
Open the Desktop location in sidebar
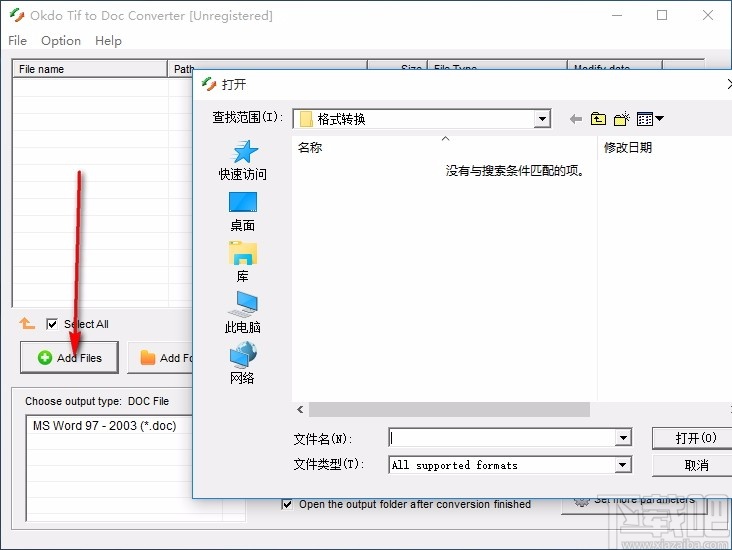coord(243,212)
